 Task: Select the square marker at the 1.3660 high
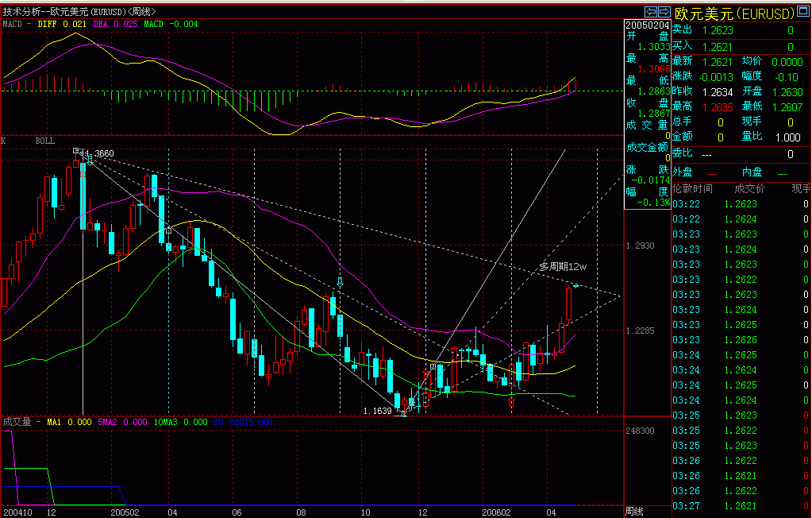[77, 150]
